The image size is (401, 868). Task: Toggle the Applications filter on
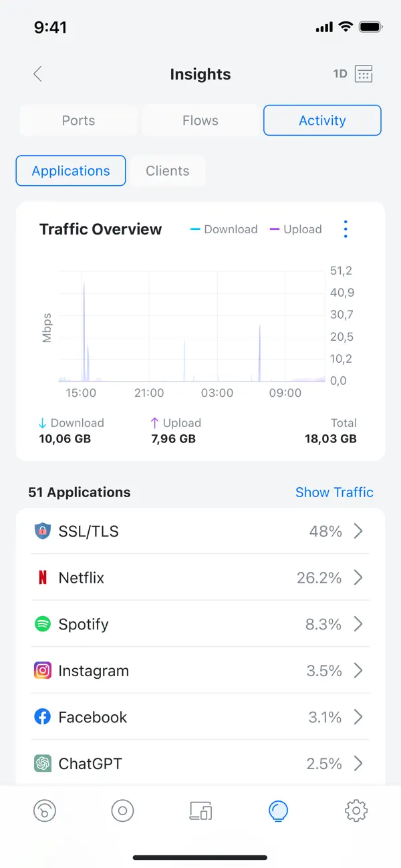70,170
